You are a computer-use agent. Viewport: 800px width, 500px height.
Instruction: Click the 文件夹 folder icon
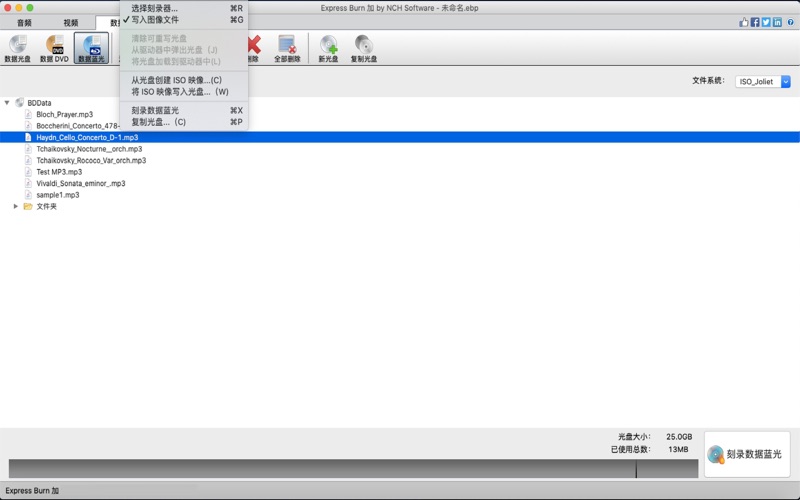tap(28, 206)
